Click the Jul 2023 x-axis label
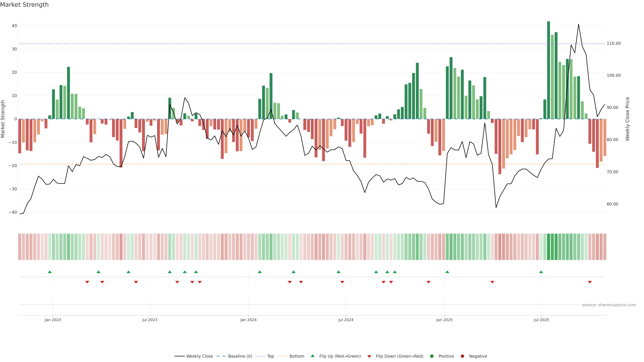Screen dimensions: 644x362 coord(150,320)
